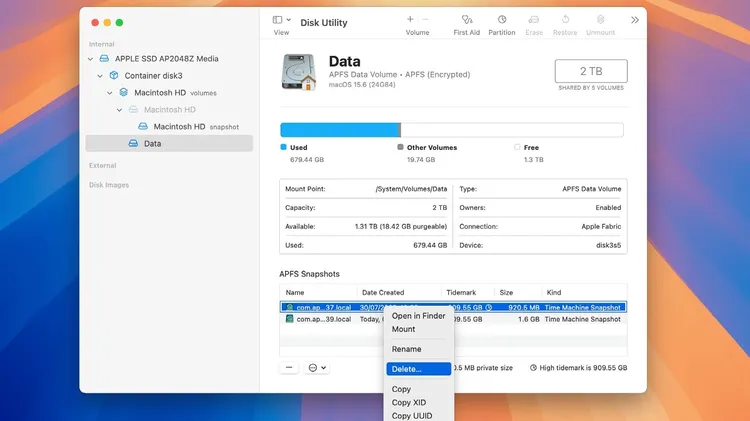Click the disk3s5 device value
Screen dimensions: 750x421
(608, 245)
